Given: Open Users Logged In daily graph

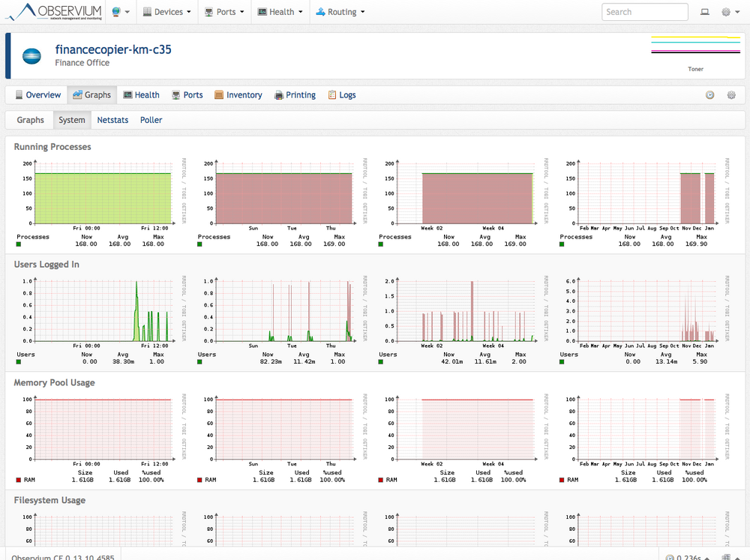Looking at the screenshot, I should click(x=100, y=320).
